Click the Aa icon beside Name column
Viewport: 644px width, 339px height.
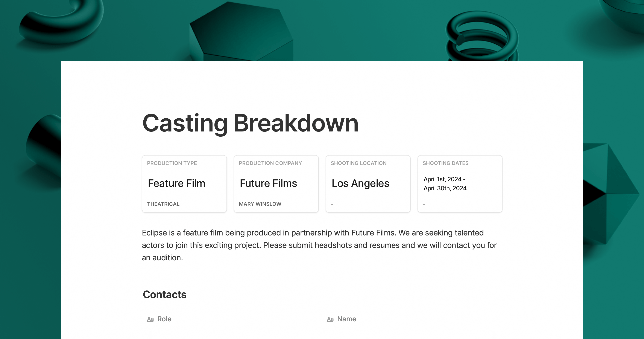(330, 319)
